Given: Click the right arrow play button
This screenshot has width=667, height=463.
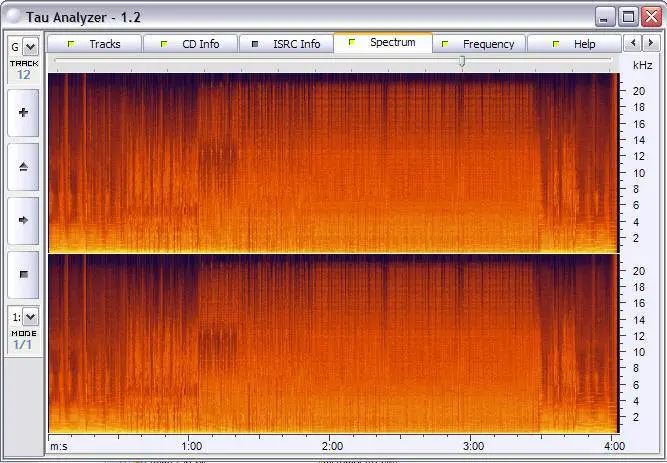Looking at the screenshot, I should [23, 220].
